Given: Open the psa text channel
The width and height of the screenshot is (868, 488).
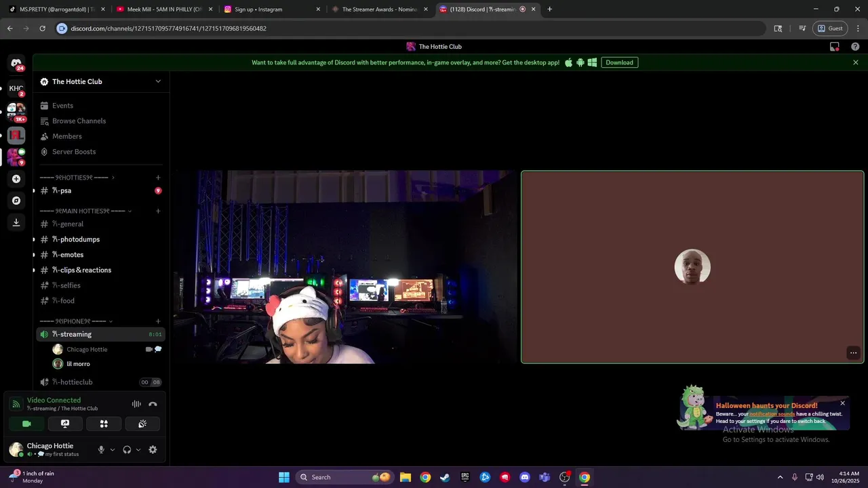Looking at the screenshot, I should pyautogui.click(x=100, y=190).
